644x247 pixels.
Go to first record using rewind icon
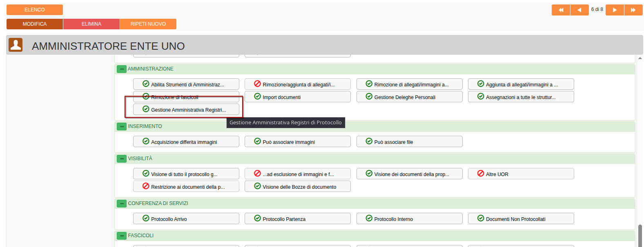point(561,10)
